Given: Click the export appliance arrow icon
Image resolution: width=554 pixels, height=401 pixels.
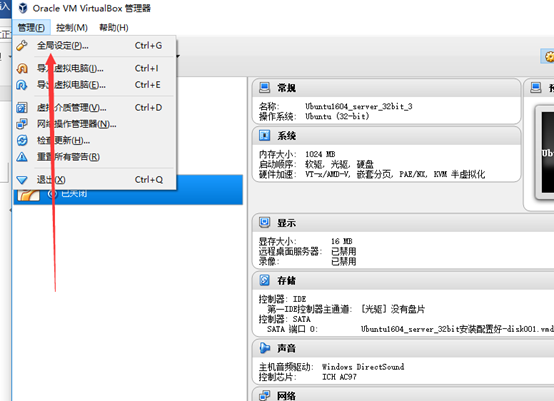Looking at the screenshot, I should [x=22, y=85].
